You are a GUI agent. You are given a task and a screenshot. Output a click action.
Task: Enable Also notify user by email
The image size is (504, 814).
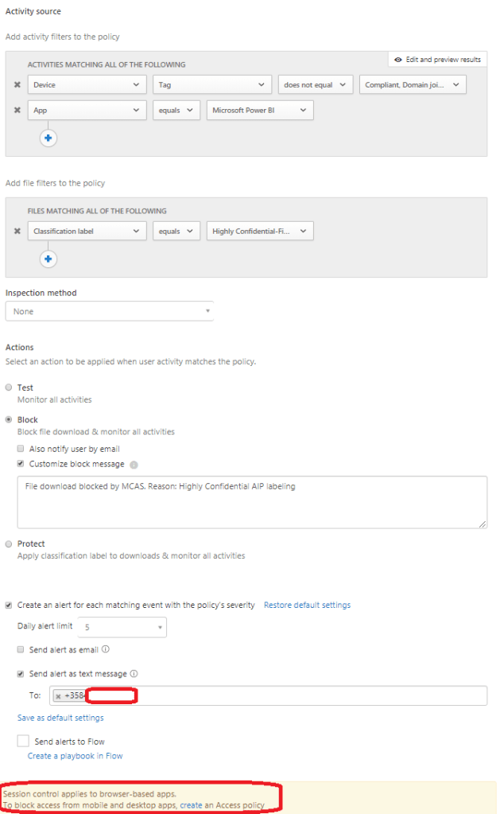tap(21, 449)
